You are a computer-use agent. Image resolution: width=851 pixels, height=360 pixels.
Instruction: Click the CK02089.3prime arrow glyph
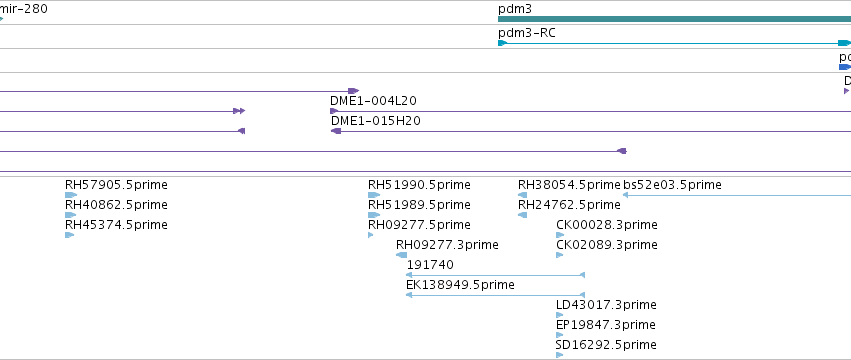[560, 255]
